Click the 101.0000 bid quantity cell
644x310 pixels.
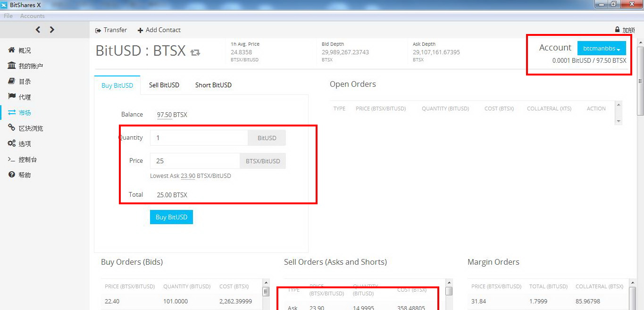pyautogui.click(x=176, y=301)
